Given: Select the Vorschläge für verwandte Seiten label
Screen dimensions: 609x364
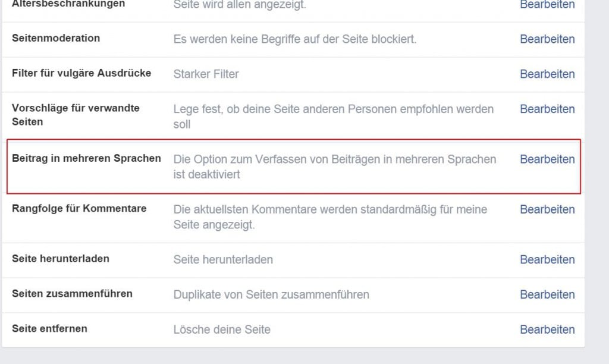Looking at the screenshot, I should coord(76,115).
